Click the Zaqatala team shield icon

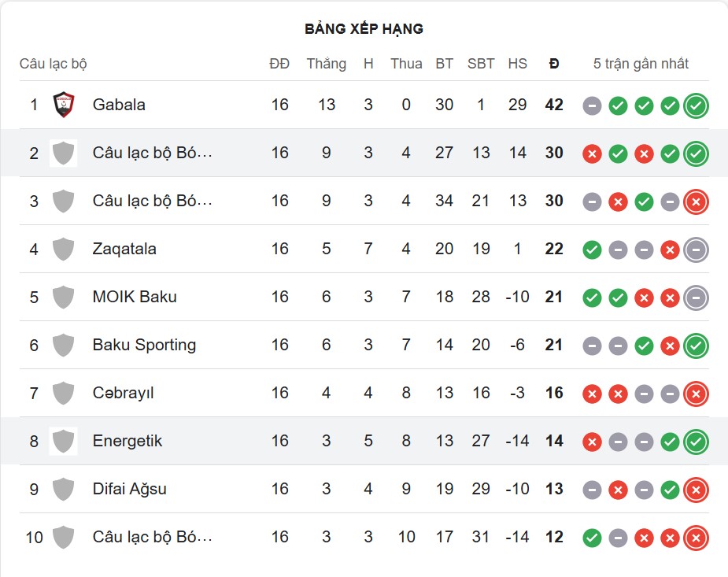(63, 249)
